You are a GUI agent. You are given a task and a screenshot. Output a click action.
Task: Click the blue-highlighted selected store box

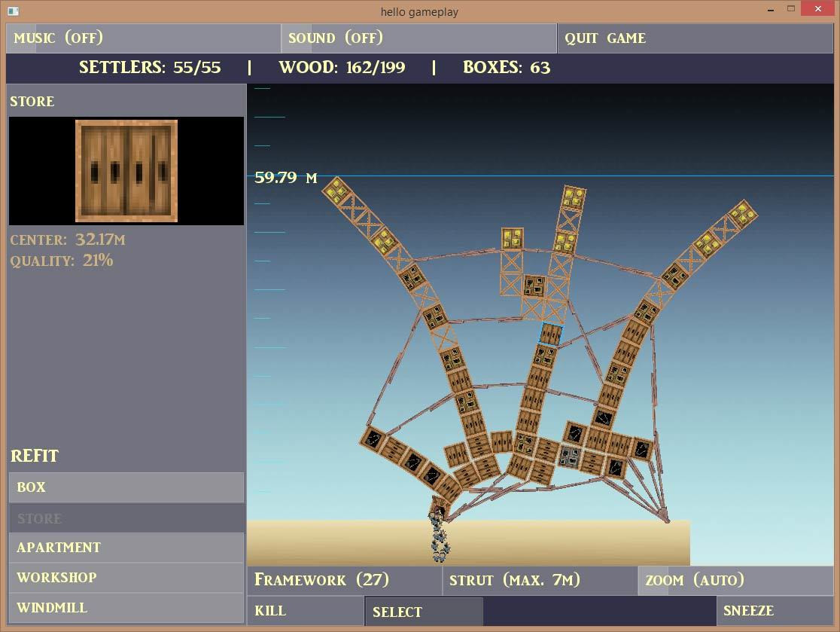click(551, 334)
